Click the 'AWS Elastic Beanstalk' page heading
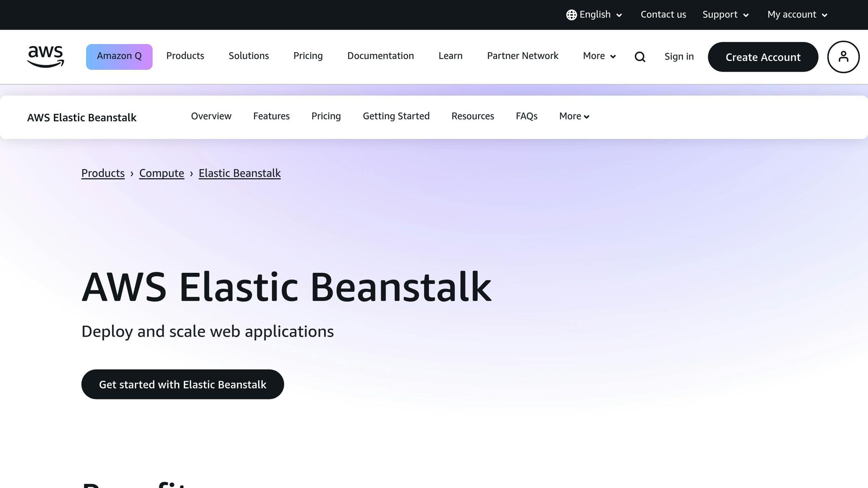This screenshot has width=868, height=488. coord(287,287)
